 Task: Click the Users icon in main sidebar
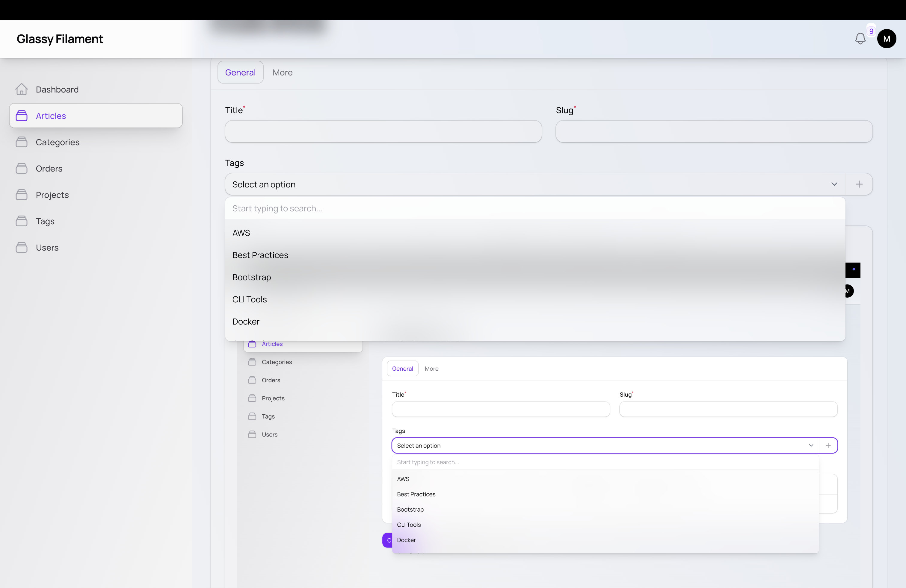(22, 247)
